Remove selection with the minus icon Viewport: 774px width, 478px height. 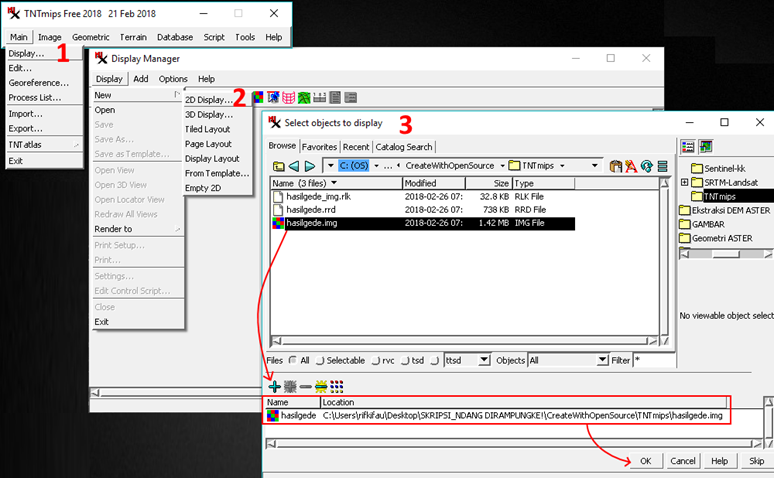pyautogui.click(x=306, y=386)
